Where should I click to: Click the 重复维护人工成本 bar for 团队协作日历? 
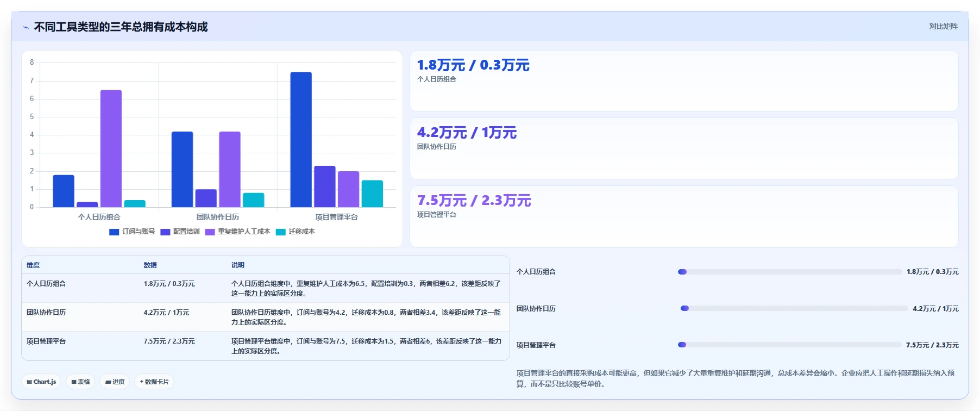pos(230,169)
